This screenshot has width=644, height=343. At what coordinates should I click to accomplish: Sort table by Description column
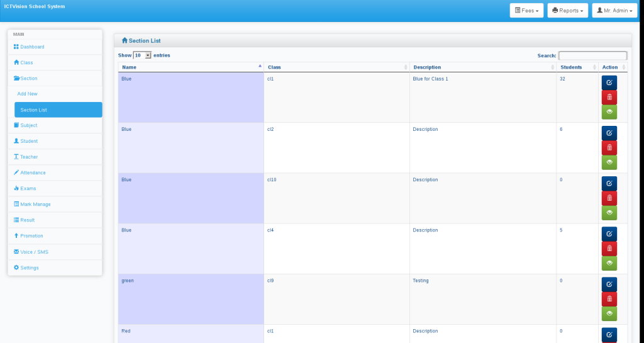click(483, 67)
